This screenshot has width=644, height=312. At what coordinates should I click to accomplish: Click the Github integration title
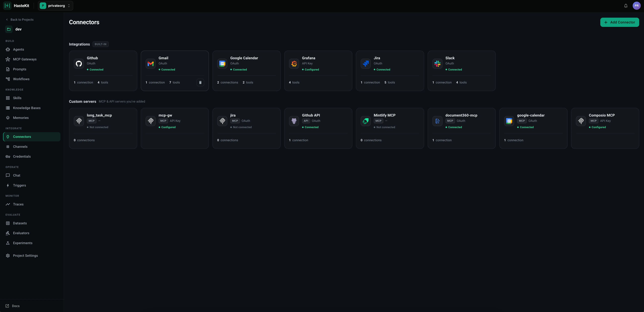[92, 58]
